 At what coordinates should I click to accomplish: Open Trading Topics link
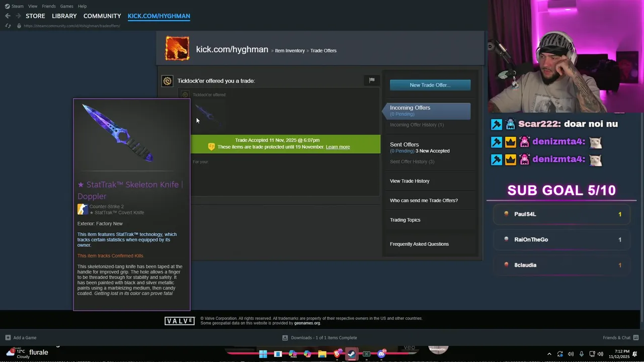point(405,220)
